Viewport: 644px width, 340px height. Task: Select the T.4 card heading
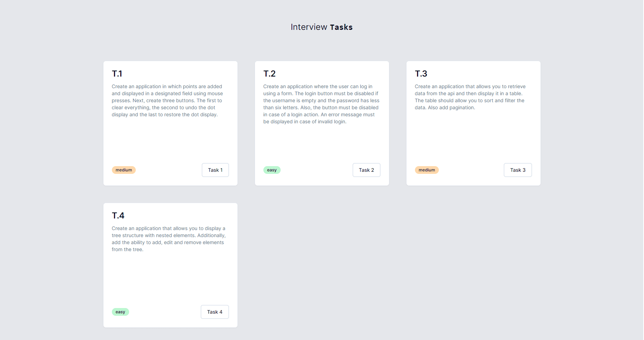point(118,216)
